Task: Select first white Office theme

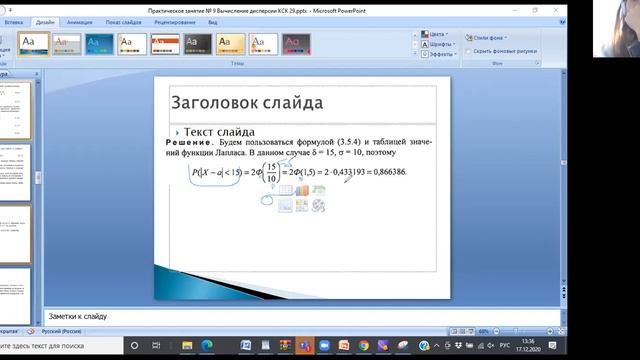Action: coord(34,44)
